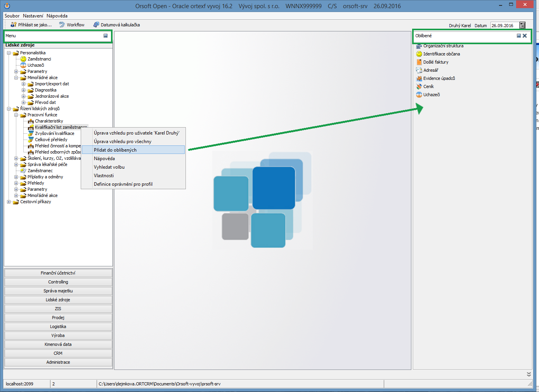This screenshot has width=539, height=392.
Task: Open the Administrace module button
Action: pyautogui.click(x=58, y=362)
